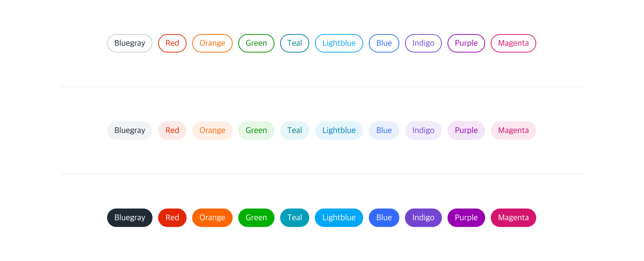Screen dimensions: 644x261
Task: Choose the solid teal-filled Teal tag
Action: 294,218
